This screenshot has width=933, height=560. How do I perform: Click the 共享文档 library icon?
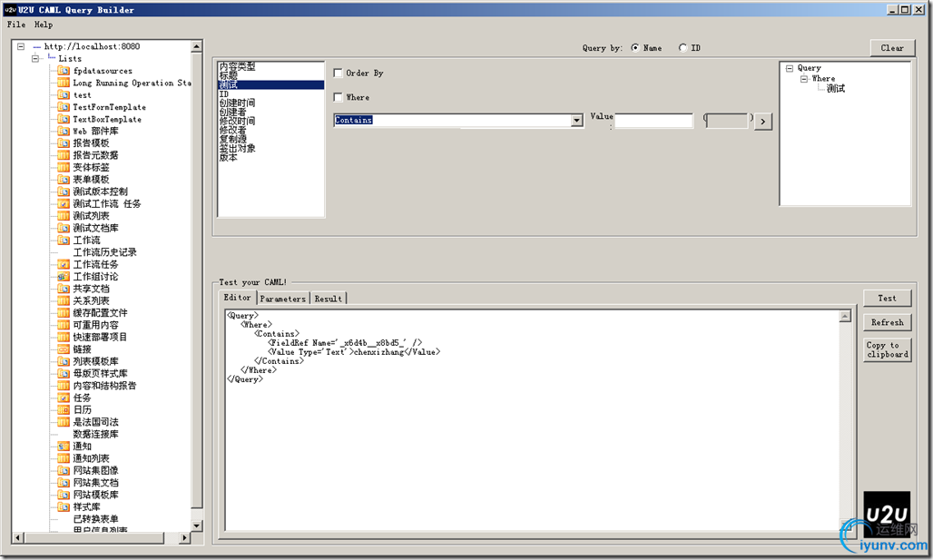coord(64,289)
